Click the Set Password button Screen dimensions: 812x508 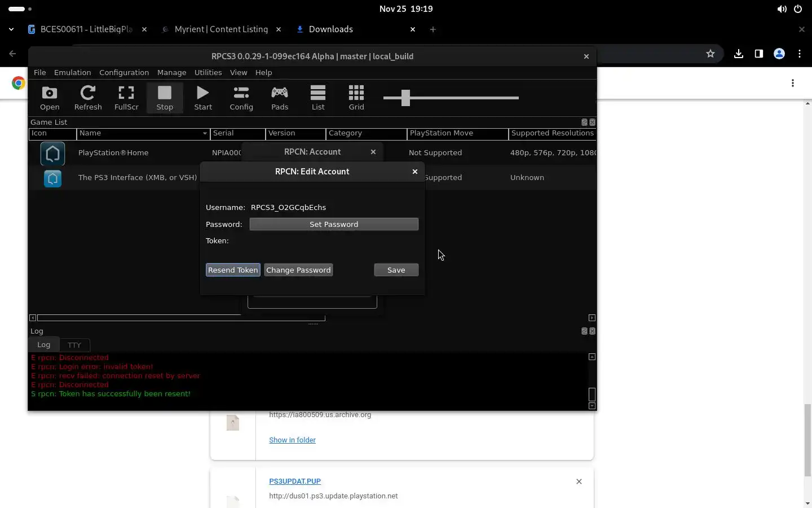334,224
